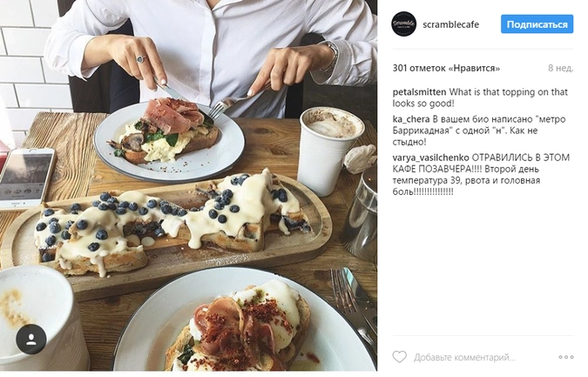Click the blue Подписаться button
The width and height of the screenshot is (588, 377).
pos(537,24)
